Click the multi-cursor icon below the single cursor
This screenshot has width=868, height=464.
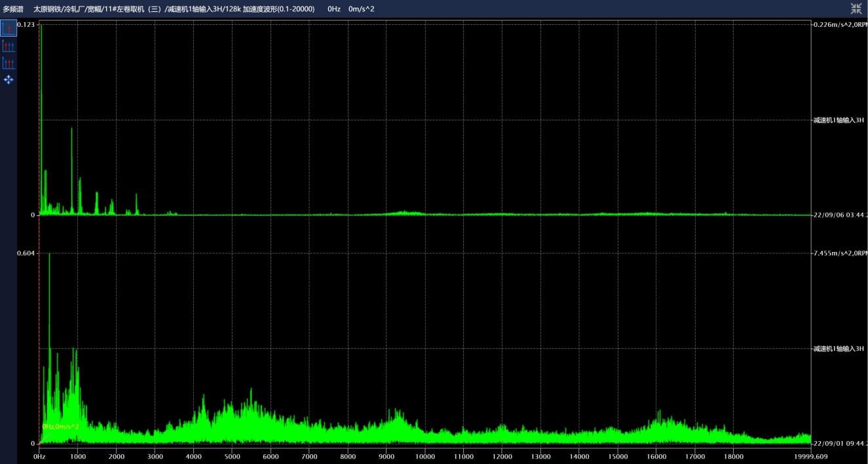coord(9,46)
